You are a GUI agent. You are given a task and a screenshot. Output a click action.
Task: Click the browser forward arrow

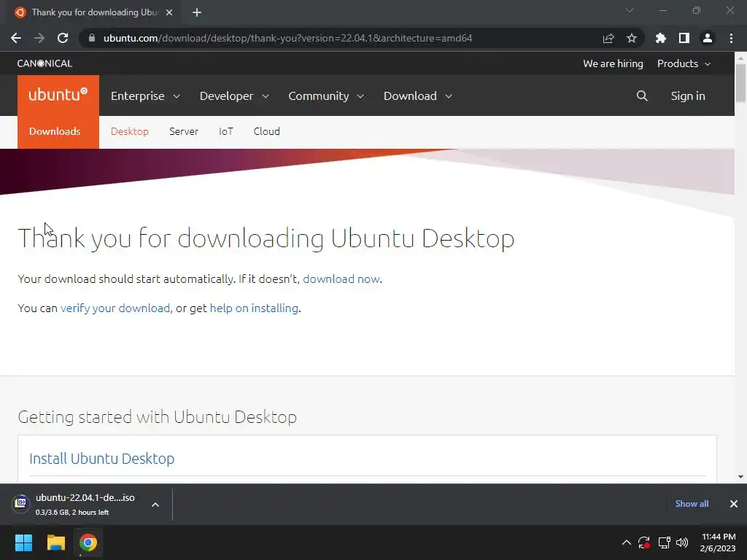39,38
